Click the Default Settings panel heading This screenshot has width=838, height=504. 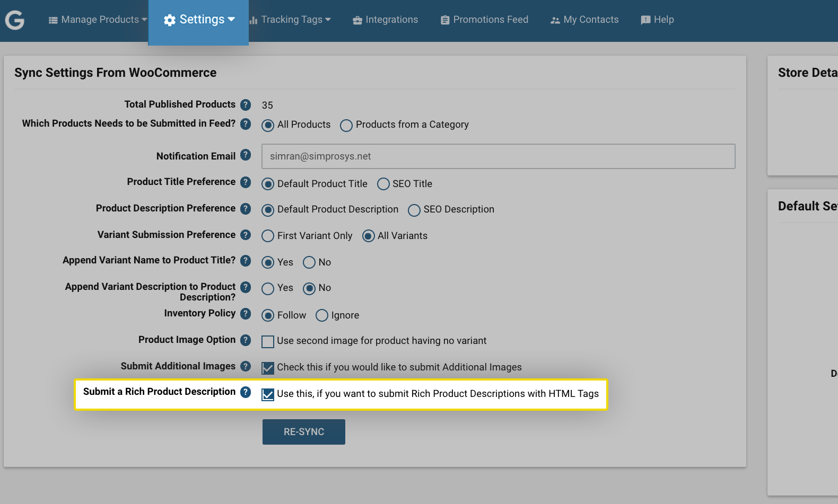click(808, 206)
